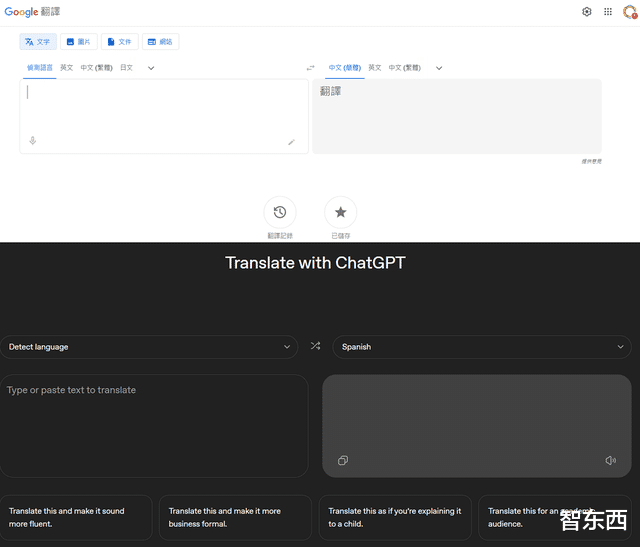Copy the ChatGPT translation output

click(x=343, y=460)
